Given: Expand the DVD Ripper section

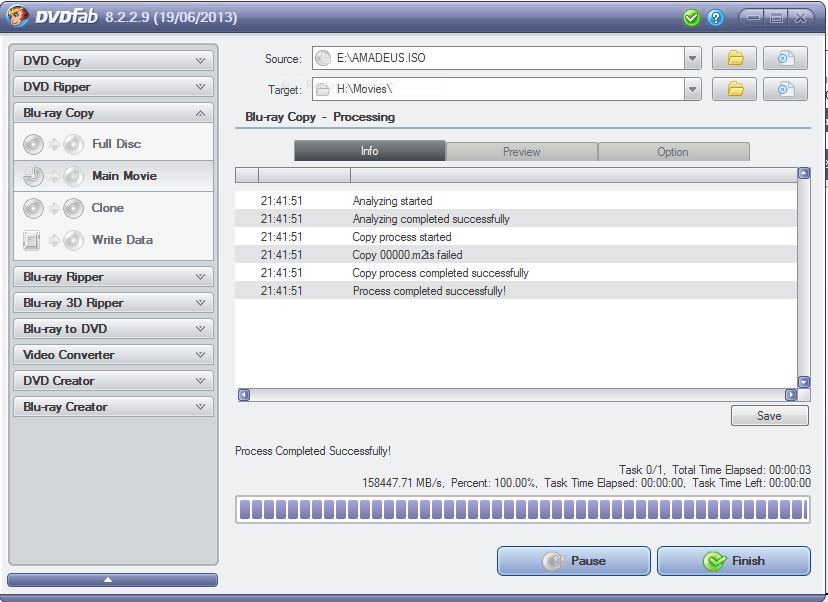Looking at the screenshot, I should click(114, 87).
